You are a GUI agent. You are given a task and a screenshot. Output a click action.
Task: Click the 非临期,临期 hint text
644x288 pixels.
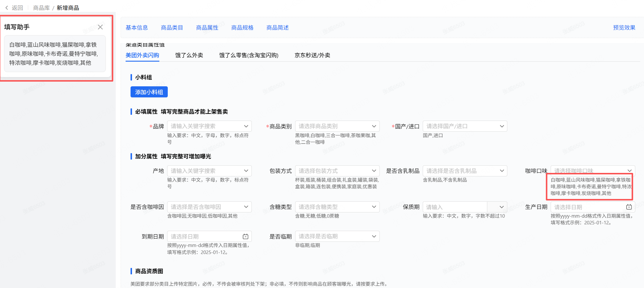(x=308, y=245)
